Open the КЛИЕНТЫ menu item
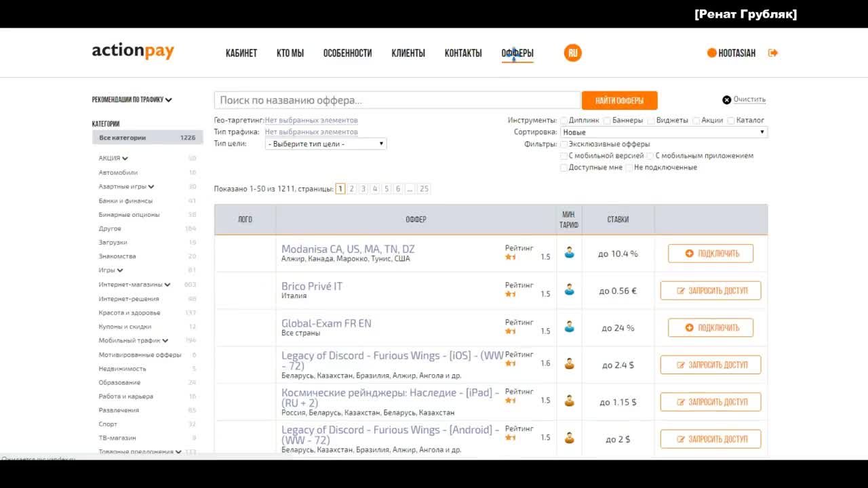This screenshot has height=488, width=868. click(x=408, y=53)
